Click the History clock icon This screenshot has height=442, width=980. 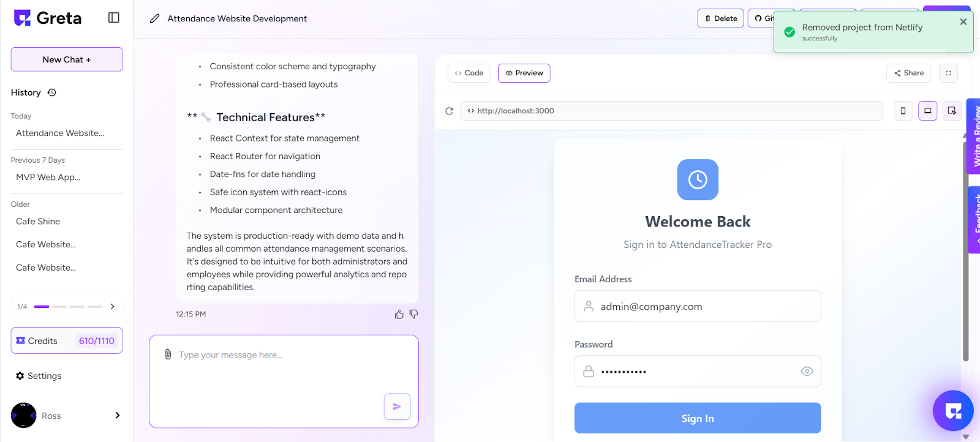52,92
